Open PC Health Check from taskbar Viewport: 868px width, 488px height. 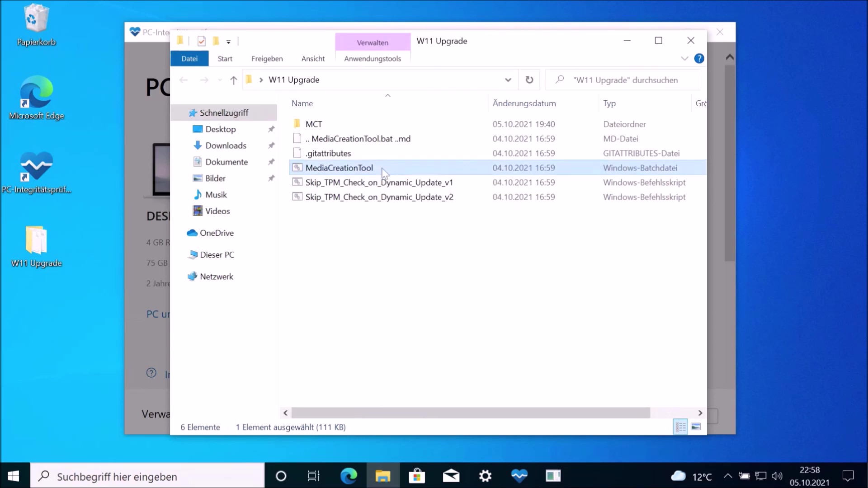[x=519, y=476]
